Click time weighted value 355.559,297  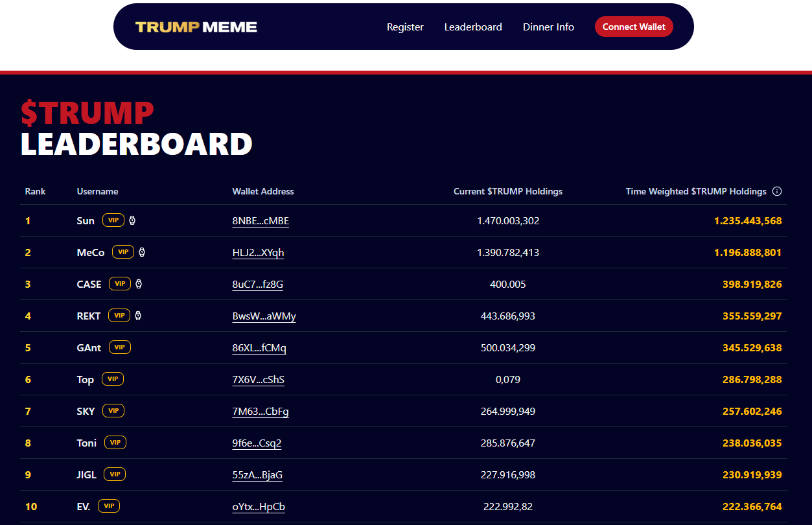coord(752,316)
